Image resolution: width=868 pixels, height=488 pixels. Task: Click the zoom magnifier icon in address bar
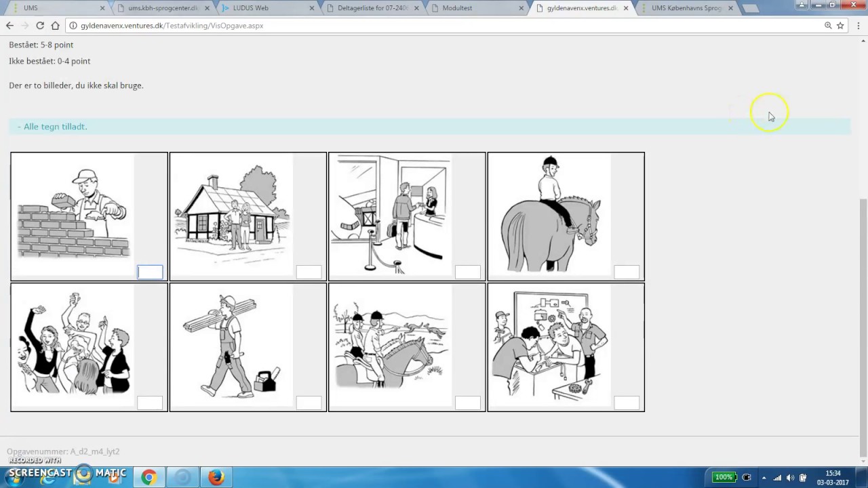pyautogui.click(x=828, y=26)
